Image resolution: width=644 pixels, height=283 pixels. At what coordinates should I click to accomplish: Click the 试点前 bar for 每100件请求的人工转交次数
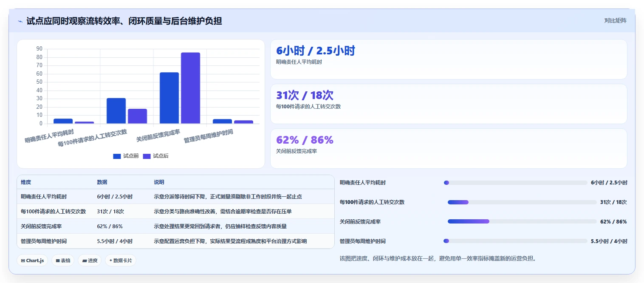[116, 111]
